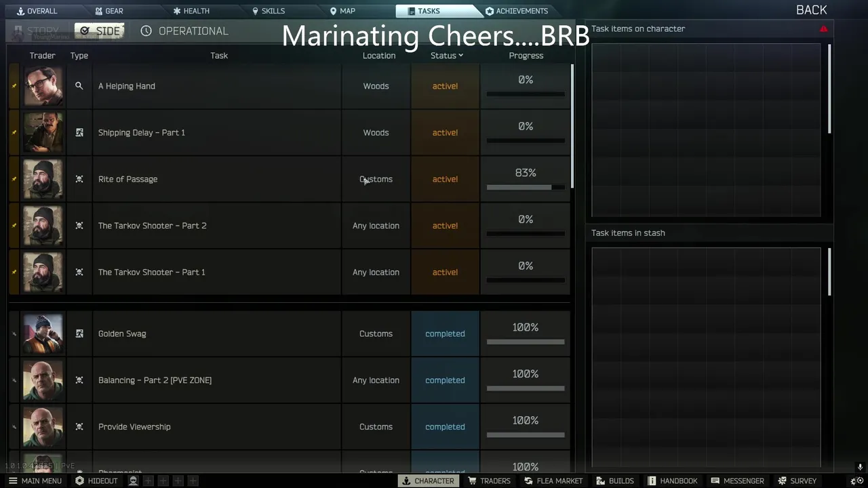Open the Balancing – Part 2 [PVE ZONE] task
868x488 pixels.
[x=155, y=380]
